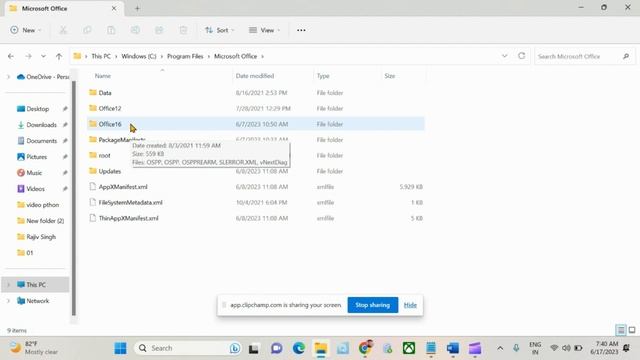Click the Bing icon in taskbar search

pos(235,348)
